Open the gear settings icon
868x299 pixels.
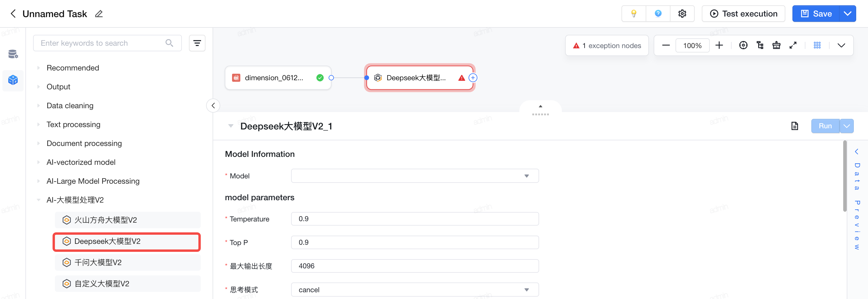pyautogui.click(x=682, y=14)
